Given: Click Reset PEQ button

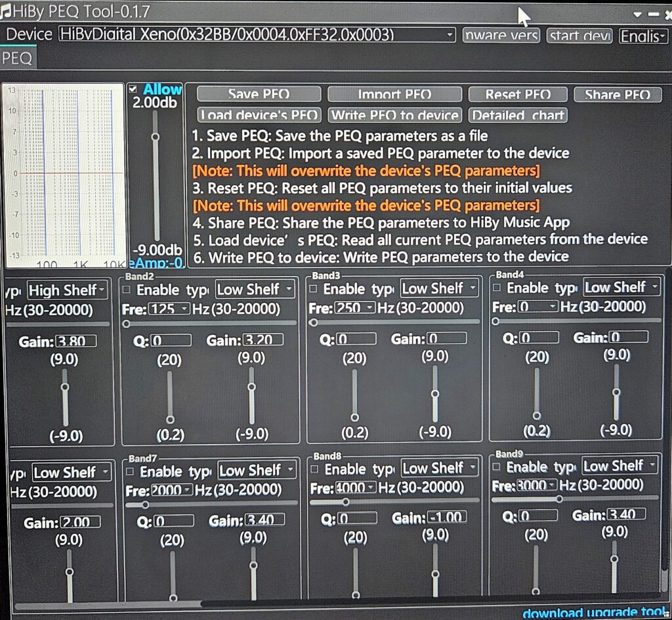Looking at the screenshot, I should 518,95.
